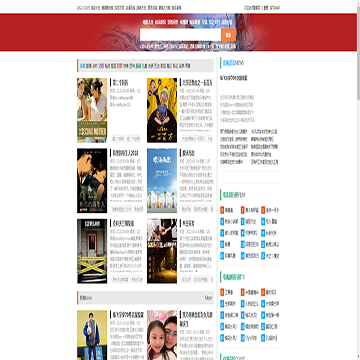360x360 pixels.
Task: Open dark poster of kissing couple
Action: pyautogui.click(x=92, y=181)
